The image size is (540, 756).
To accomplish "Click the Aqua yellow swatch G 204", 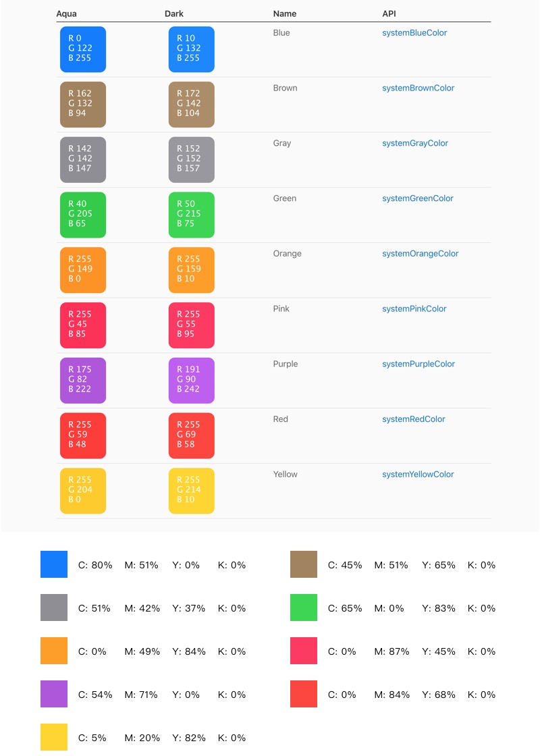I will [x=83, y=491].
